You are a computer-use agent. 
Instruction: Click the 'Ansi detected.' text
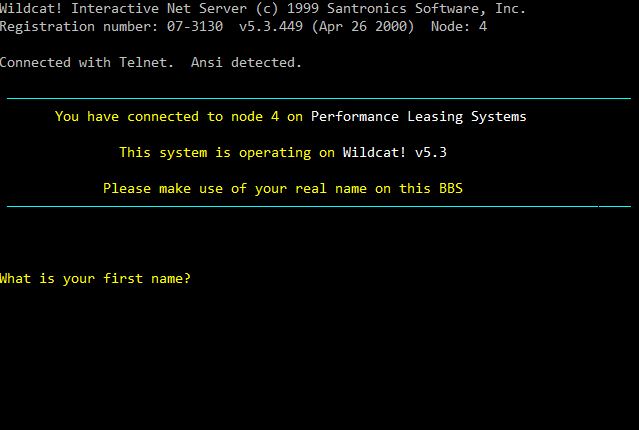tap(246, 63)
